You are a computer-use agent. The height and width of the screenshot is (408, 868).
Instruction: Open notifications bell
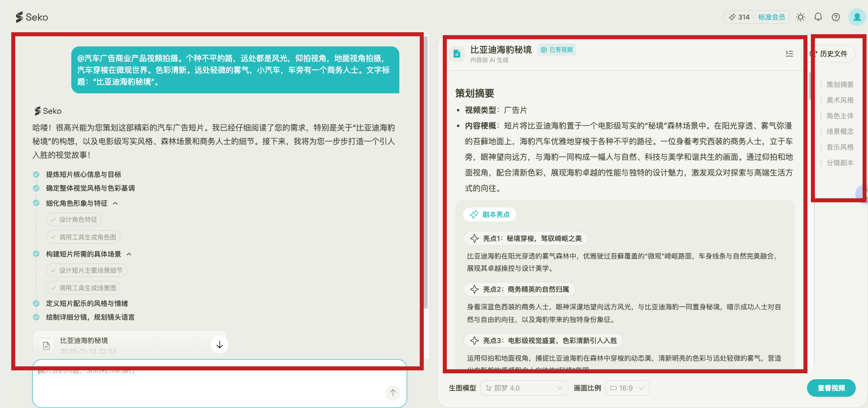818,17
